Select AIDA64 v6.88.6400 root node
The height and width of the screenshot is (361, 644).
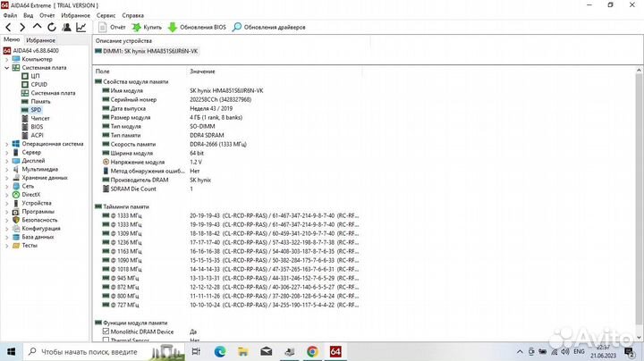(31, 50)
